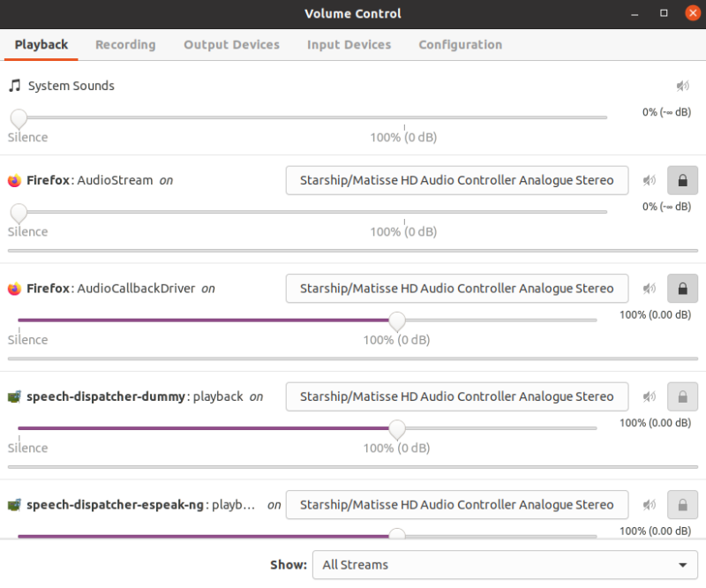Mute Firefox AudioStream playback

649,180
